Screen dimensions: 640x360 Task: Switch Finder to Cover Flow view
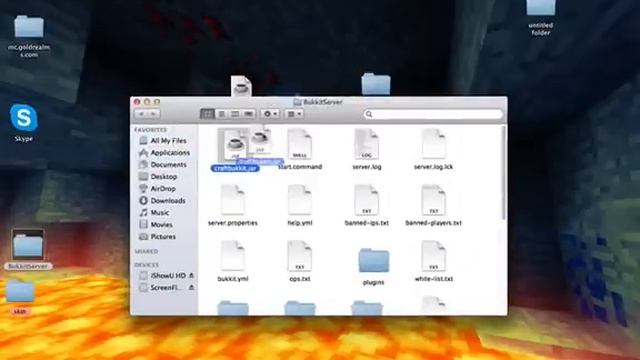pos(249,114)
